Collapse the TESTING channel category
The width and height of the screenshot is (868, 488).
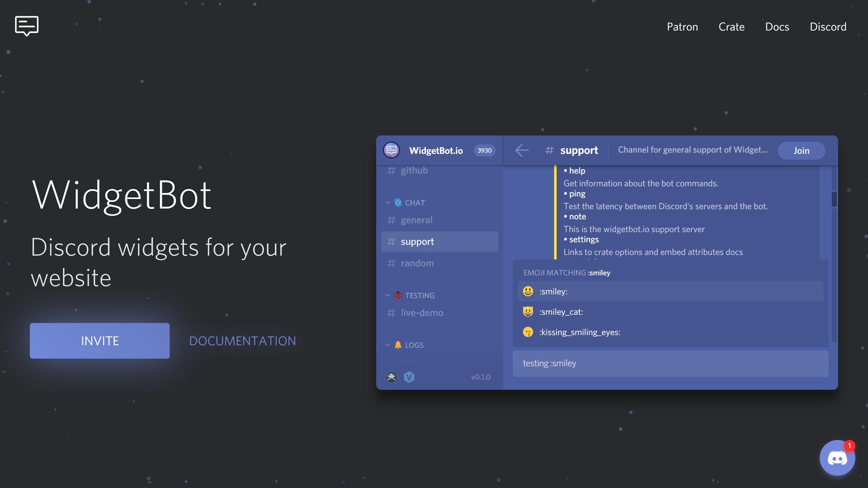point(419,295)
